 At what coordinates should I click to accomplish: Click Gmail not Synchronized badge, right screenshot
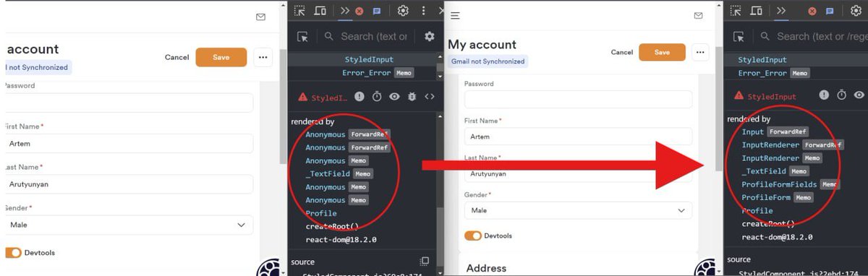[488, 61]
